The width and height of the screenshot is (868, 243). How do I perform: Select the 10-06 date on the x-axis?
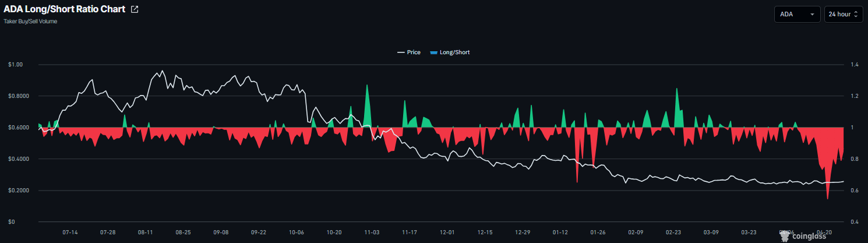296,232
